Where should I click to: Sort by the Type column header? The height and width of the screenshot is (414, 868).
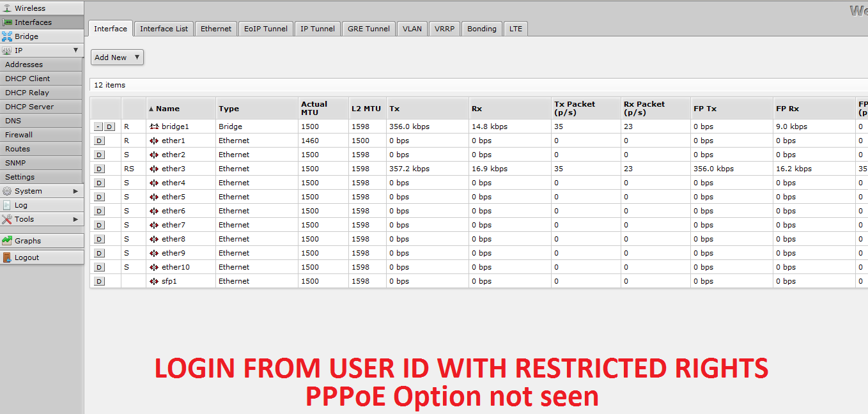(257, 109)
